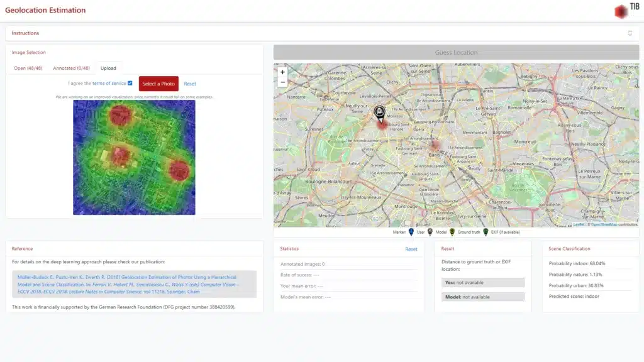Click the EXIF marker legend icon

click(x=486, y=233)
